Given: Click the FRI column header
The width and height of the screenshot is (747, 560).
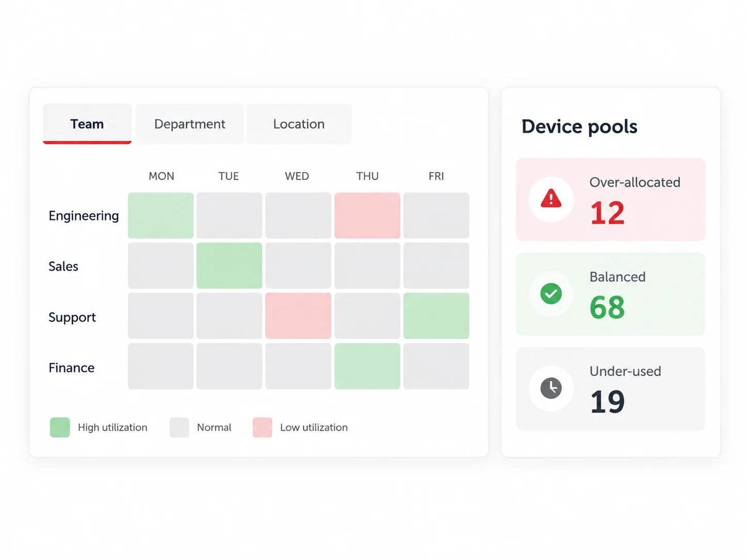Looking at the screenshot, I should pos(436,176).
